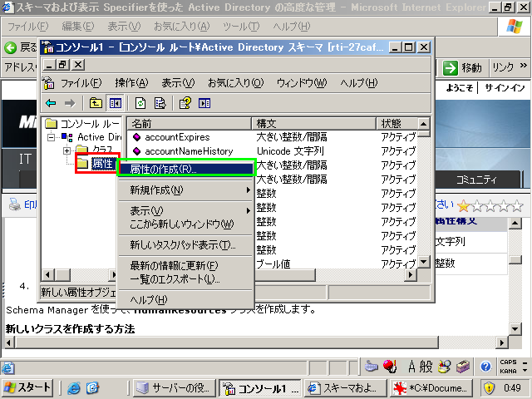Click the attribute list scroll down arrow
Image resolution: width=532 pixels, height=399 pixels.
(423, 262)
